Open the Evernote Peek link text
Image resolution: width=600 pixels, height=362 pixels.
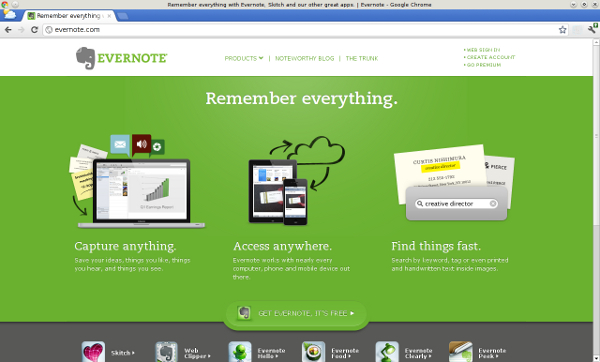492,353
